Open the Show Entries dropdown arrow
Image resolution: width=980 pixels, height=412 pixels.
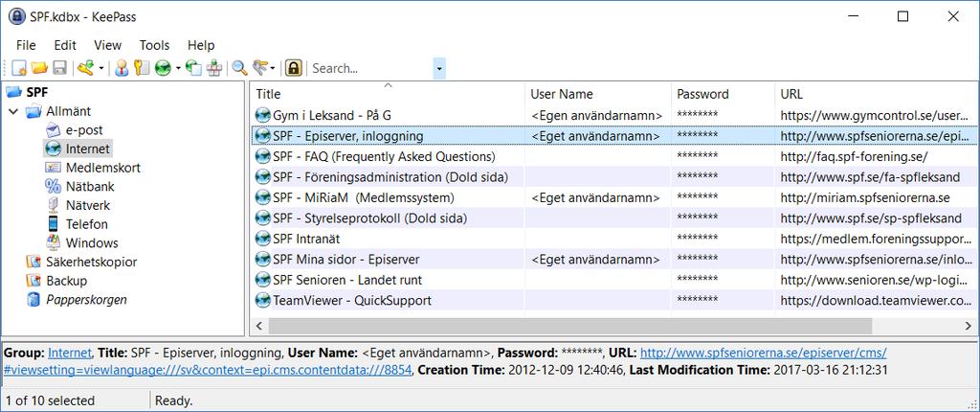click(273, 68)
